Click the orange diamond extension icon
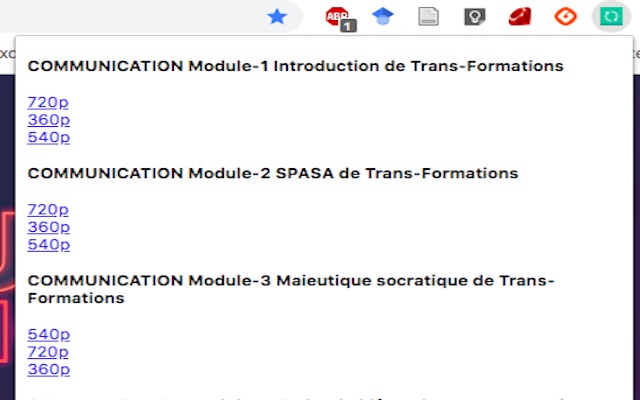This screenshot has width=640, height=400. point(566,17)
